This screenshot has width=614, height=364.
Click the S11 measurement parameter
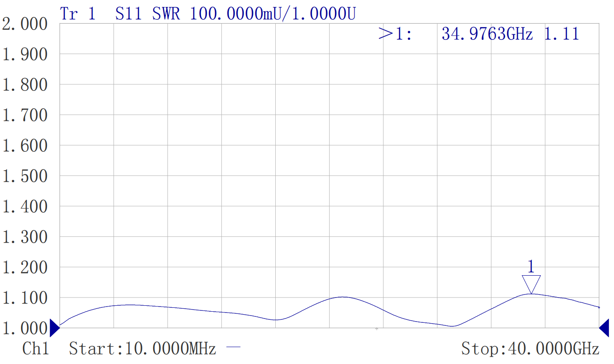point(128,14)
